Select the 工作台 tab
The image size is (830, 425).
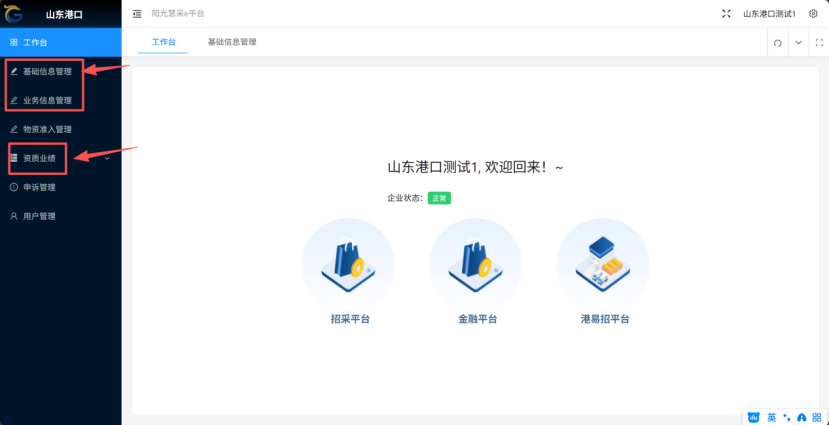tap(163, 42)
